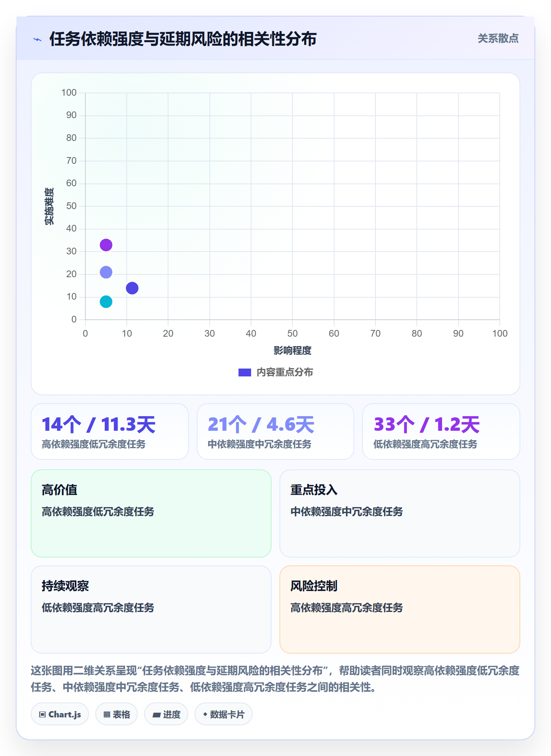Select the 高价值 quadrant card
Viewport: 551px width, 756px height.
click(151, 513)
